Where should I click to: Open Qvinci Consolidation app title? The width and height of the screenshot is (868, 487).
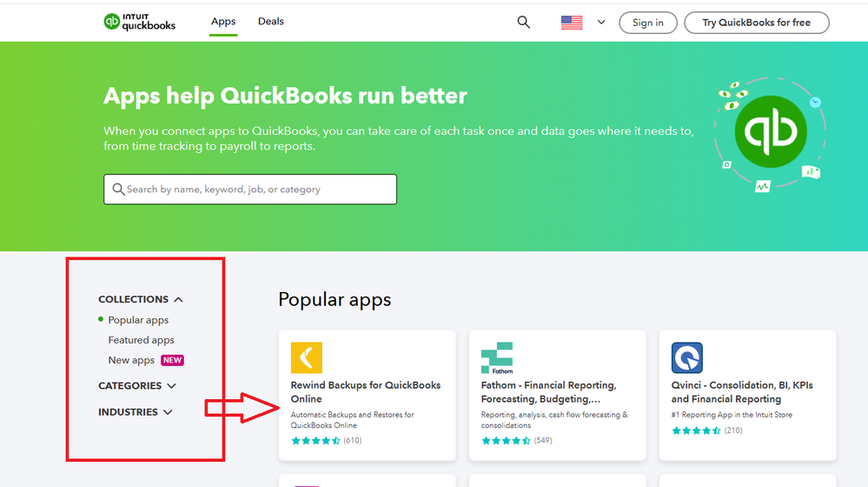click(742, 391)
